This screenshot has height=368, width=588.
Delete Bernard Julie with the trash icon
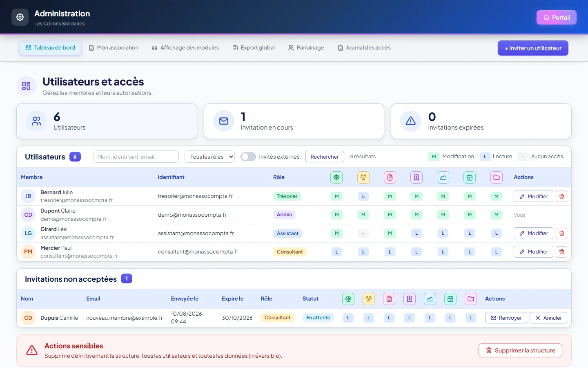pos(561,196)
